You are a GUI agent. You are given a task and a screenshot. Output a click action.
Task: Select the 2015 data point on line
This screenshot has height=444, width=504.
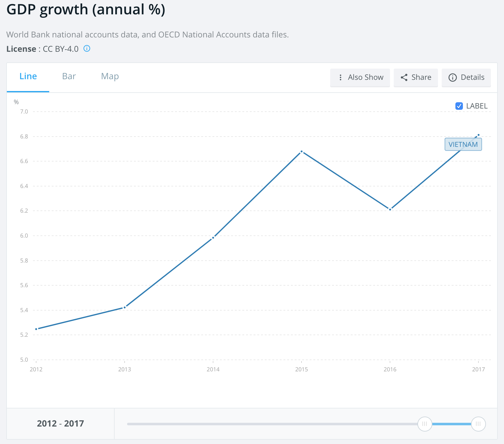point(302,152)
